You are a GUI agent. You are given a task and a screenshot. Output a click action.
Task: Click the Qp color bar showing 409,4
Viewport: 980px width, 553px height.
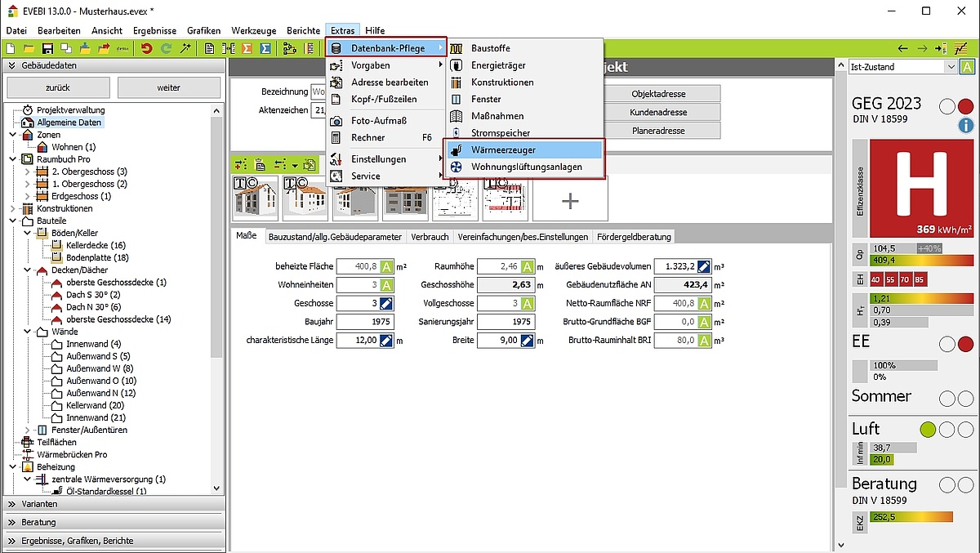tap(923, 260)
